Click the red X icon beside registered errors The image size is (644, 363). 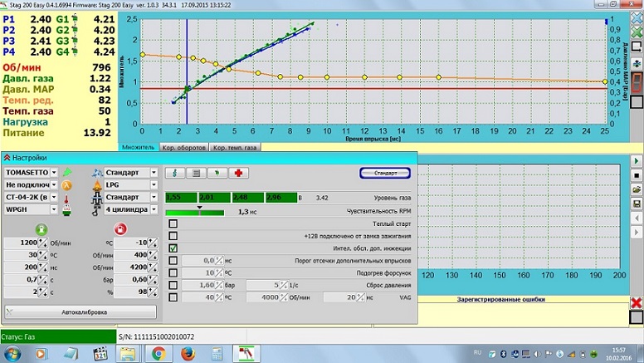636,302
